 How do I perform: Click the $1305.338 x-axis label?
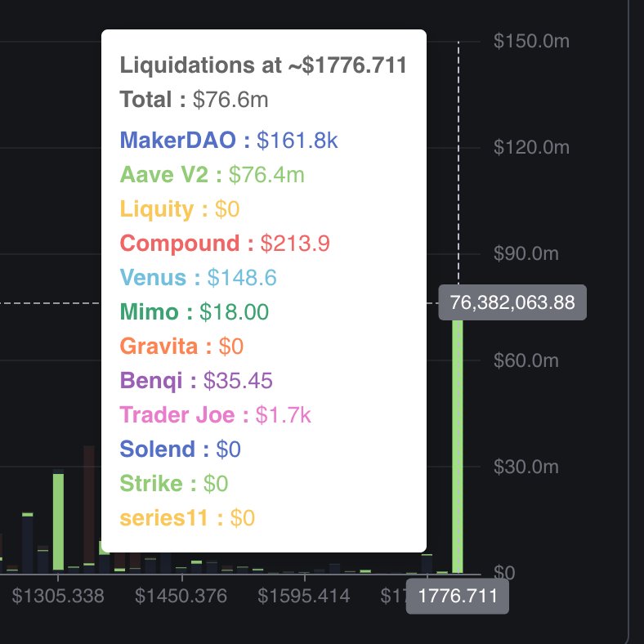58,596
